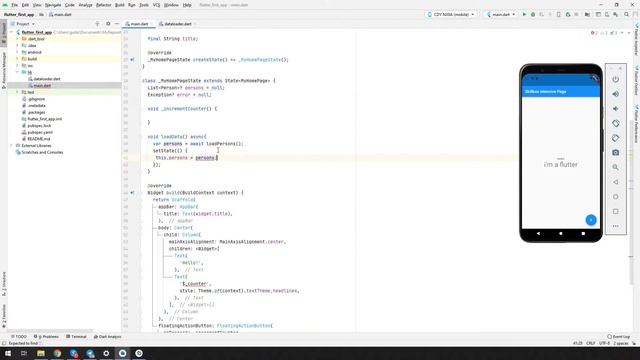Rotate emulator right
640x360 pixels.
click(616, 138)
